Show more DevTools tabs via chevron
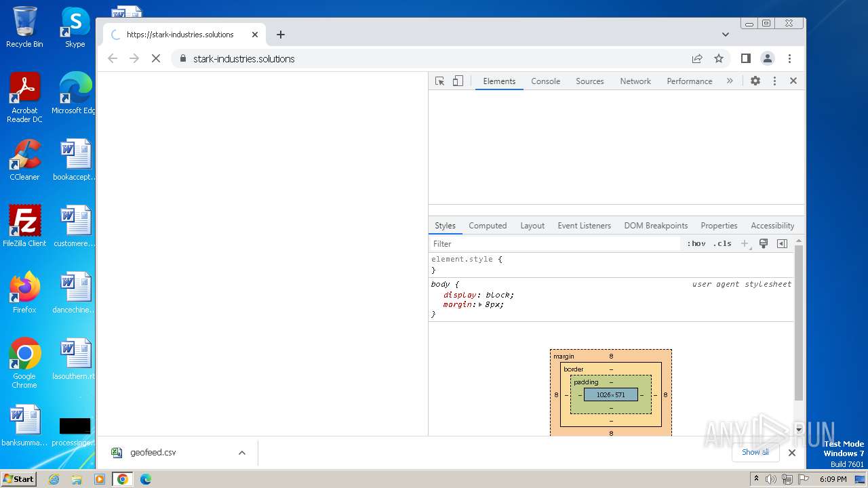Screen dimensions: 868x488 coord(730,81)
